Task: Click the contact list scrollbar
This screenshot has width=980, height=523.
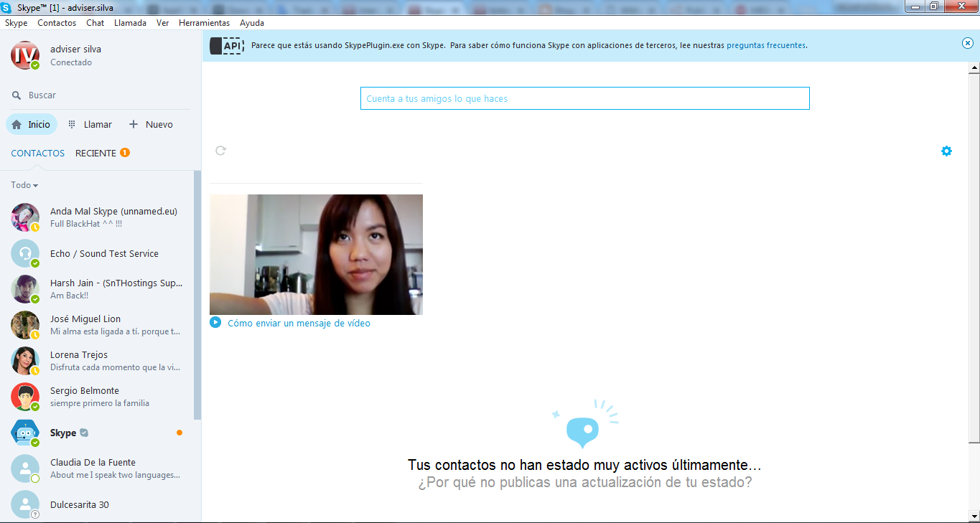Action: point(197,295)
